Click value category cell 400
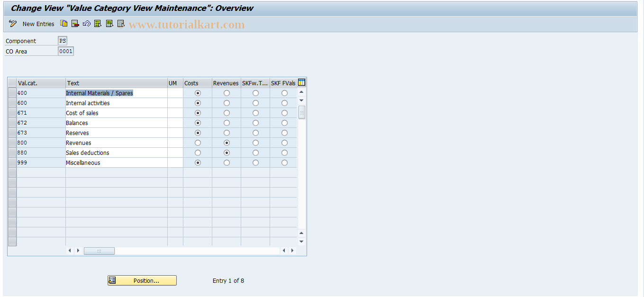The height and width of the screenshot is (297, 644). [x=41, y=93]
